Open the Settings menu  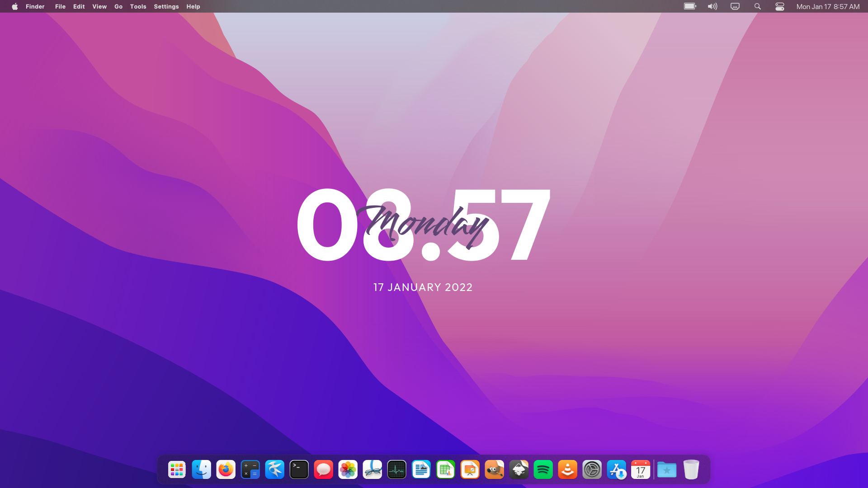(x=166, y=6)
